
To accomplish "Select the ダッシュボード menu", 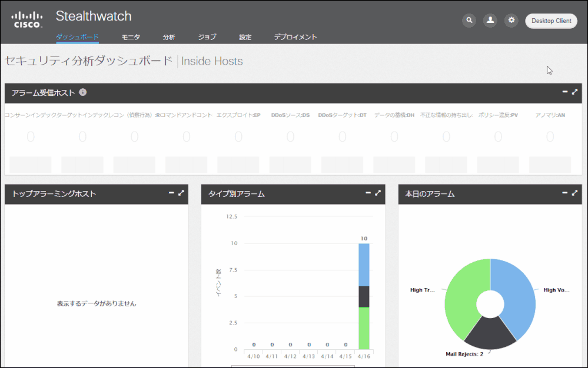I will click(x=77, y=37).
